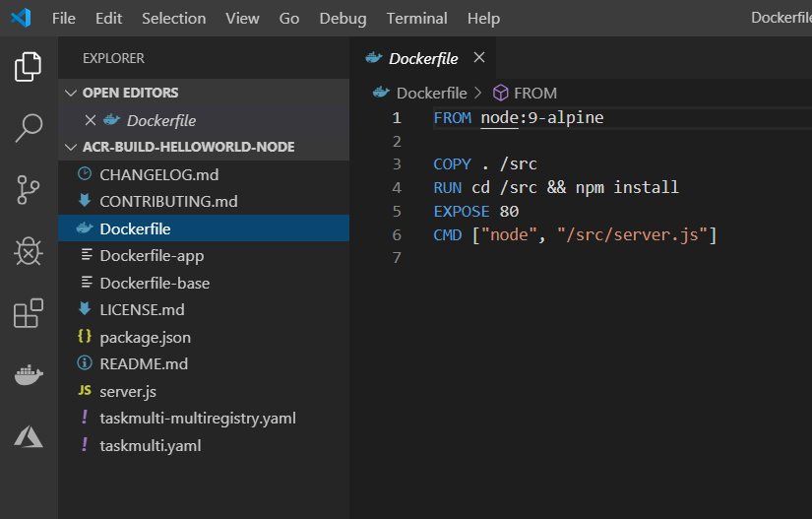Screen dimensions: 812x519
Task: Open LICENSE.md in the explorer
Action: click(x=204, y=310)
